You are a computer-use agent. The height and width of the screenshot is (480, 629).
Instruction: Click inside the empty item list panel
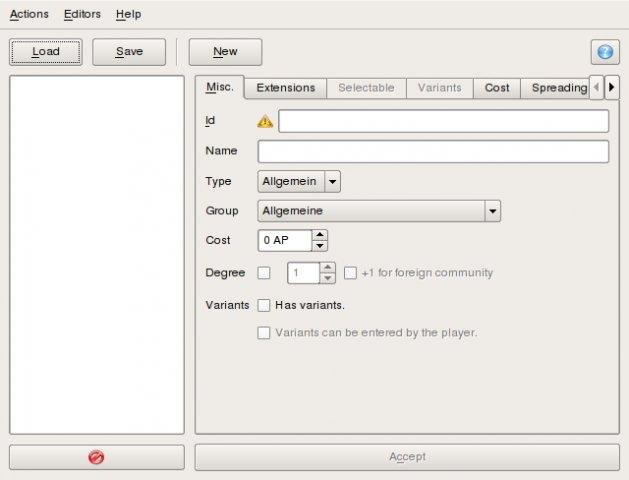coord(97,255)
